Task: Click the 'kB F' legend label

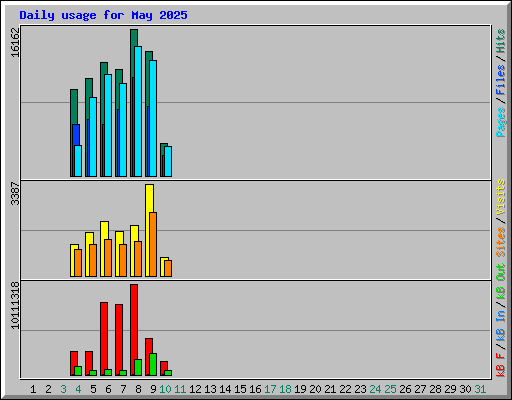Action: point(501,364)
